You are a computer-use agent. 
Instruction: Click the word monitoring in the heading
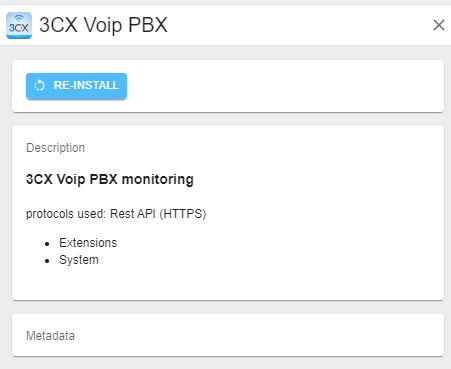coord(157,179)
